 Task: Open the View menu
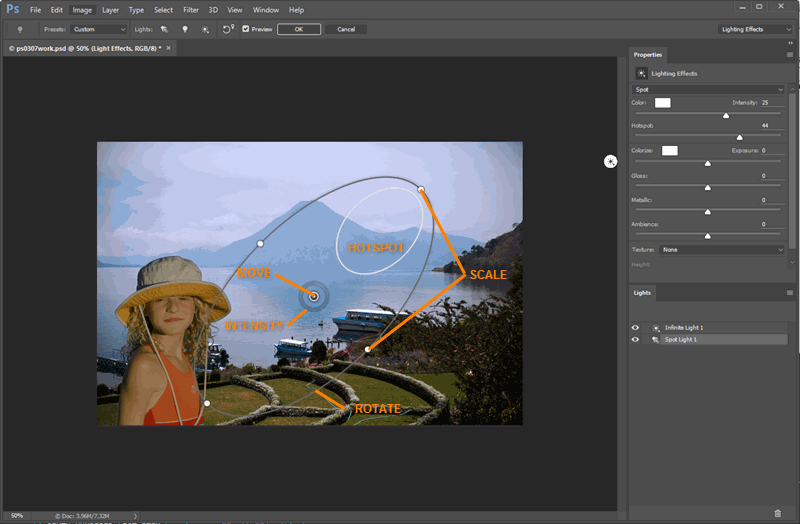click(x=235, y=10)
